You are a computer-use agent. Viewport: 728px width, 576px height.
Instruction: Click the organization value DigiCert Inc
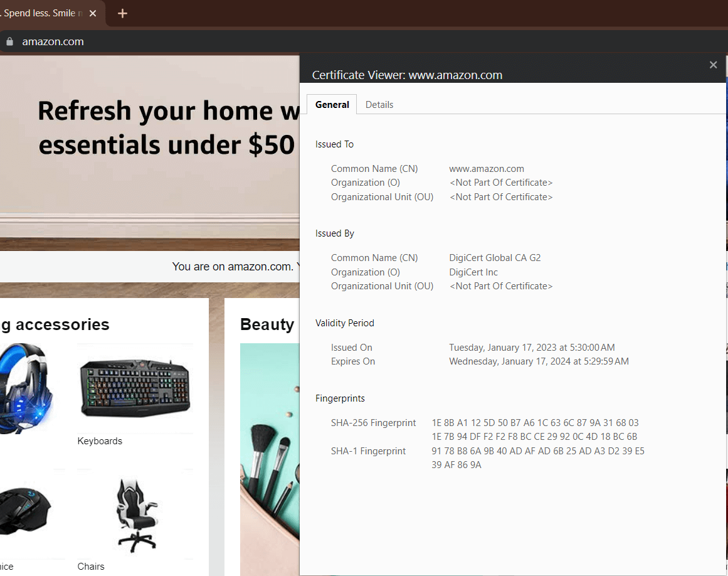473,272
